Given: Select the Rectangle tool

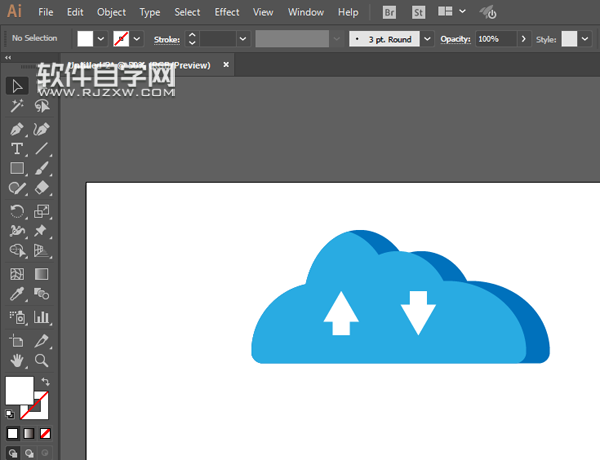Looking at the screenshot, I should coord(17,169).
